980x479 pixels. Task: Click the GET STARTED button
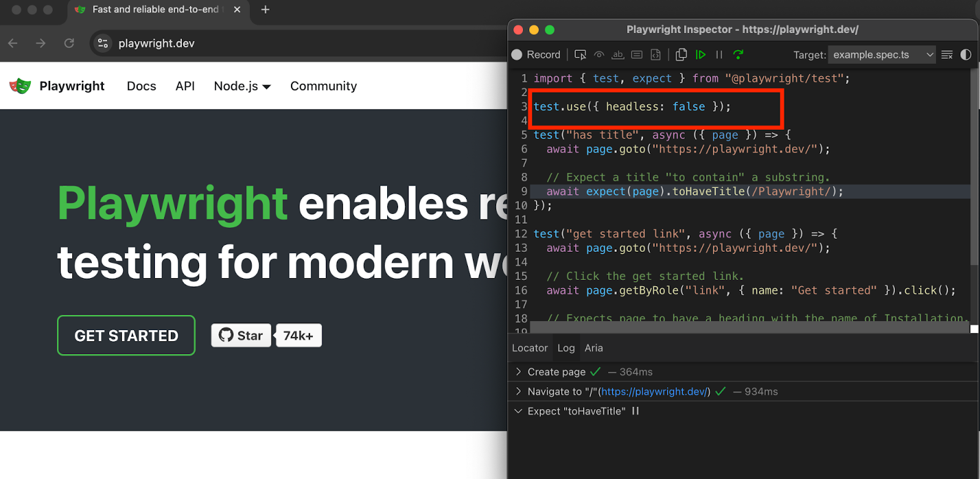click(126, 335)
